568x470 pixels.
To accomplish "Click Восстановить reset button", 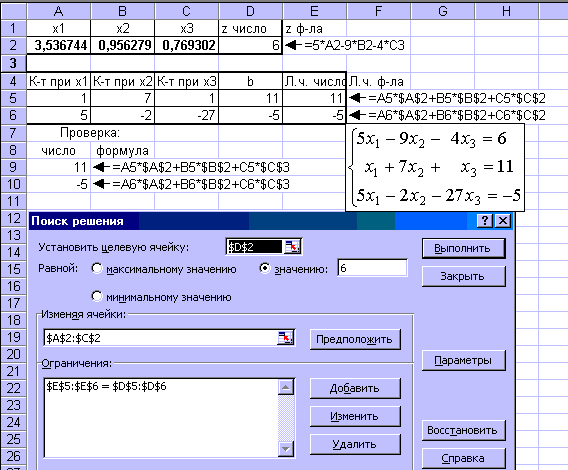I will [x=463, y=431].
